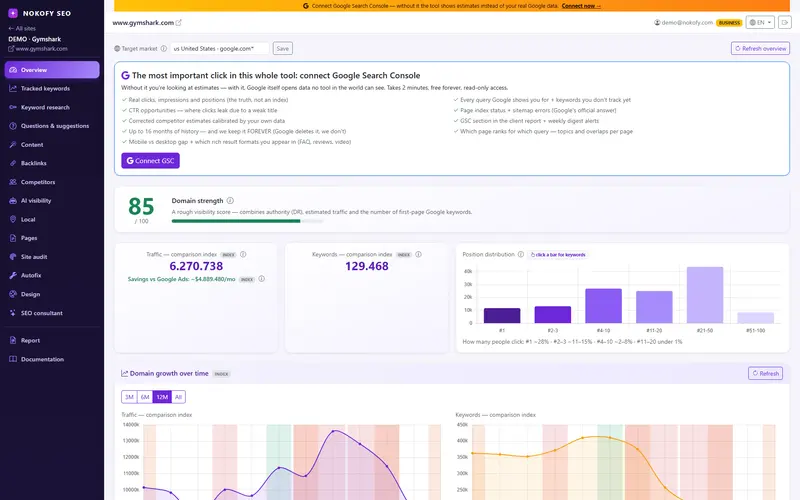The image size is (800, 500).
Task: Click the SEO consultant sparkle icon
Action: pyautogui.click(x=13, y=313)
